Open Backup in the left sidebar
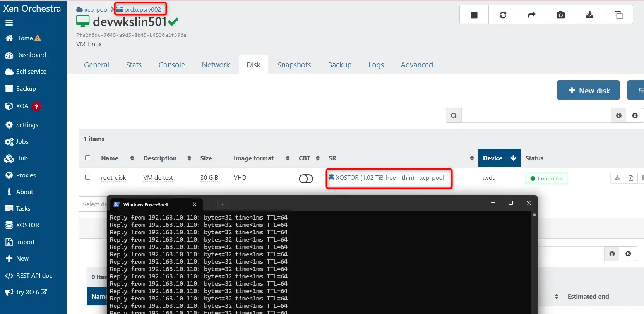 (21, 89)
